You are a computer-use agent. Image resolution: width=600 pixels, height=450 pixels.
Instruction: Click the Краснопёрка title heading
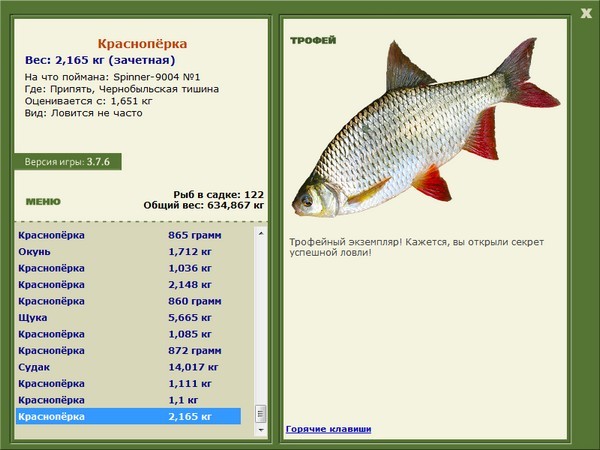coord(142,44)
